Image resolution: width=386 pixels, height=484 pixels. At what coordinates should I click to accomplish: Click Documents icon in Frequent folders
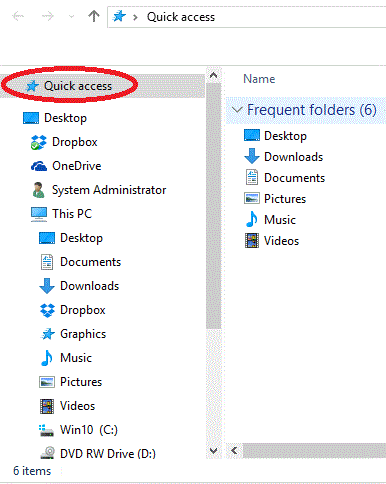[252, 177]
